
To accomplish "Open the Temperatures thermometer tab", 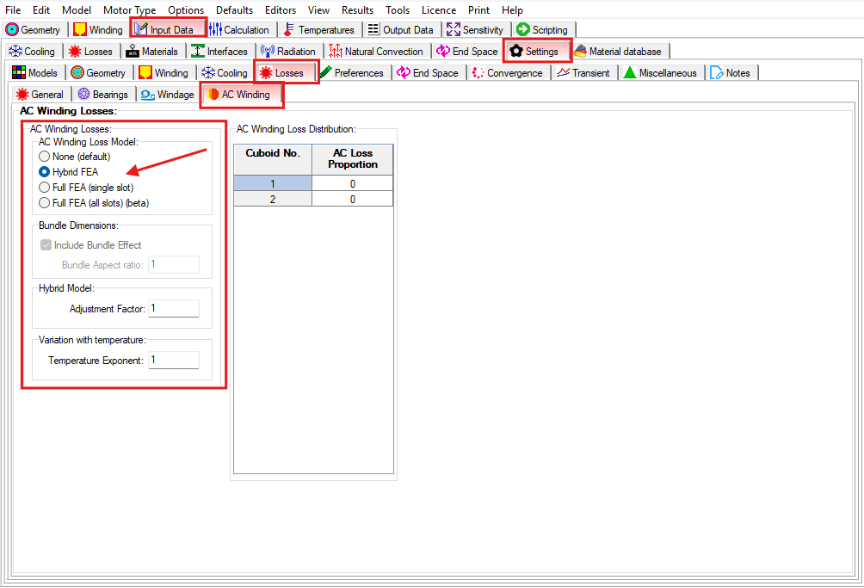I will pyautogui.click(x=319, y=30).
